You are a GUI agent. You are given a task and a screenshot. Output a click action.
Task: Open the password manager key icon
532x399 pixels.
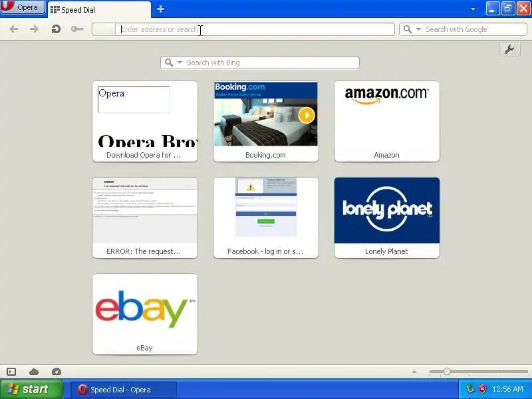[77, 29]
